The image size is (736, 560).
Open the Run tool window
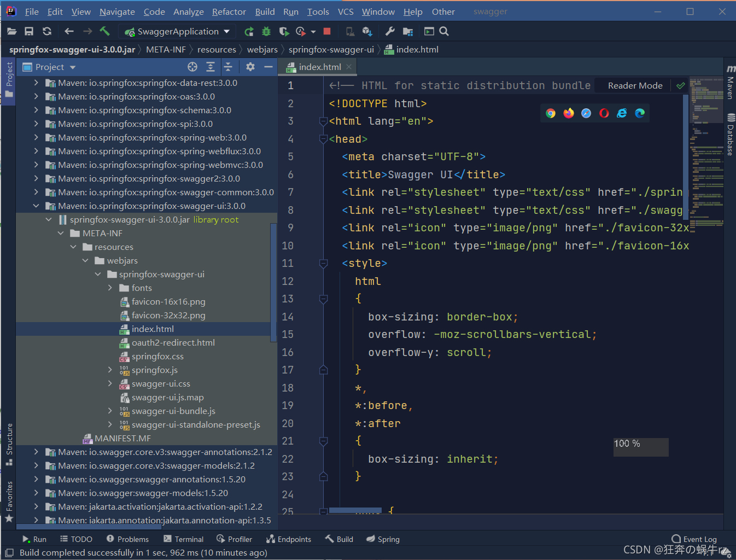click(x=34, y=539)
